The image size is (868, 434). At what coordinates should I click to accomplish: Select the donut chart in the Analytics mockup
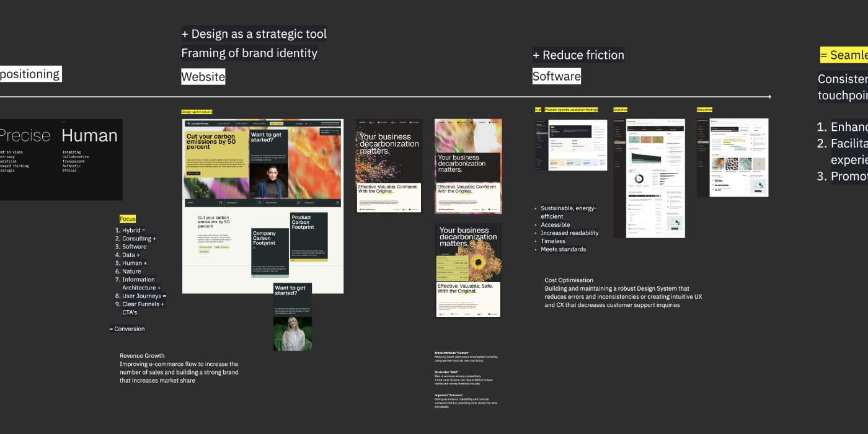(639, 179)
